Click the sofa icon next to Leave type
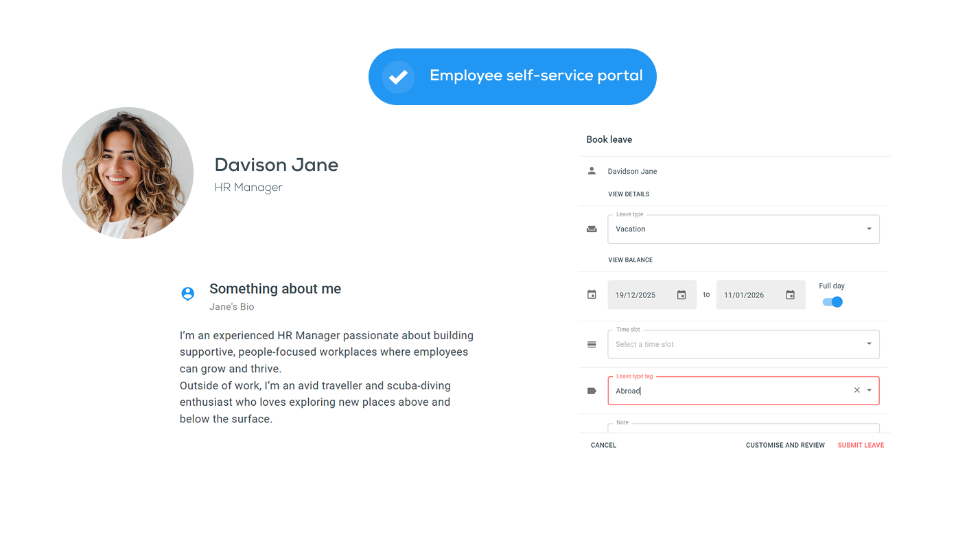Screen dimensions: 980x537 click(x=592, y=229)
